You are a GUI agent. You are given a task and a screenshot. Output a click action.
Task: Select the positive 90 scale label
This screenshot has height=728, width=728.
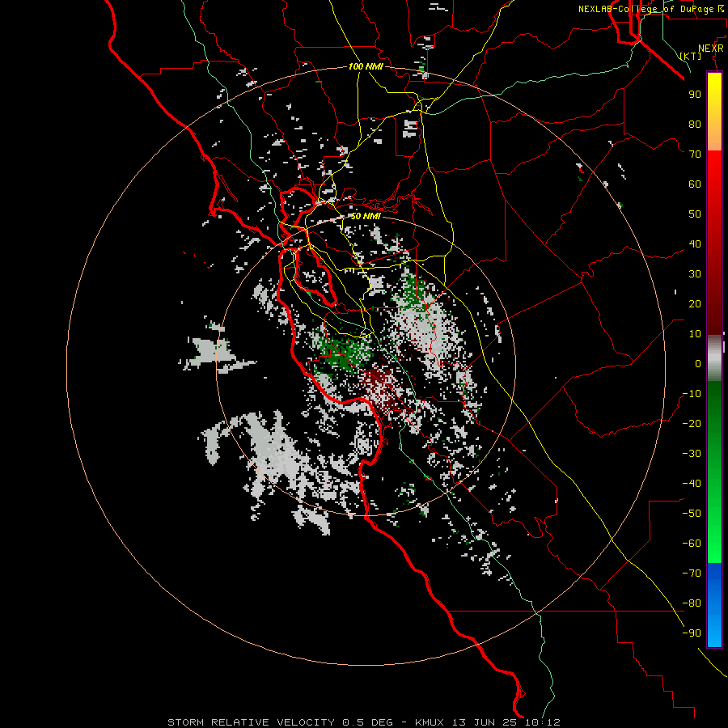(695, 94)
